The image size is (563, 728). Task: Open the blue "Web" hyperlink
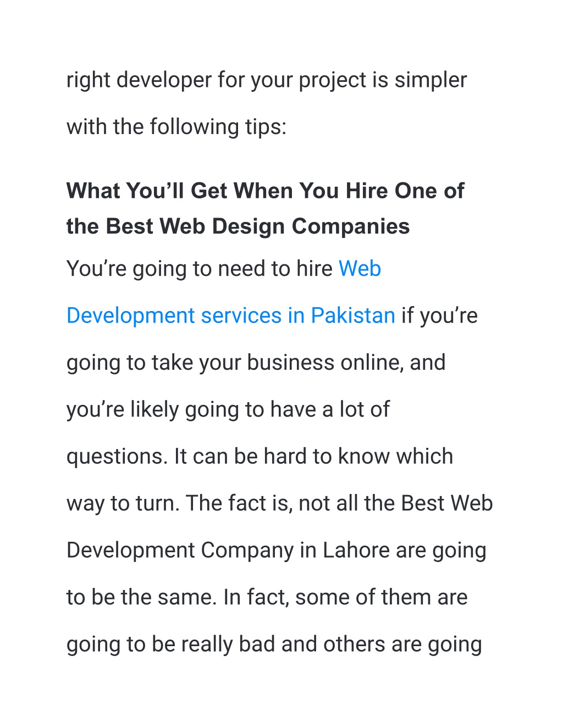tap(360, 269)
